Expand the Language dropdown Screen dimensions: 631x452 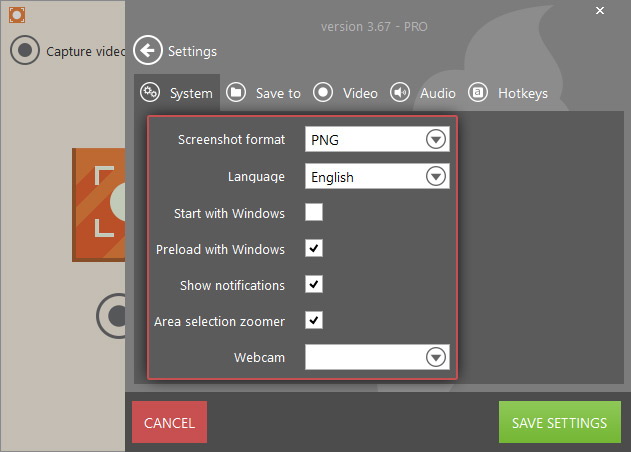coord(435,177)
